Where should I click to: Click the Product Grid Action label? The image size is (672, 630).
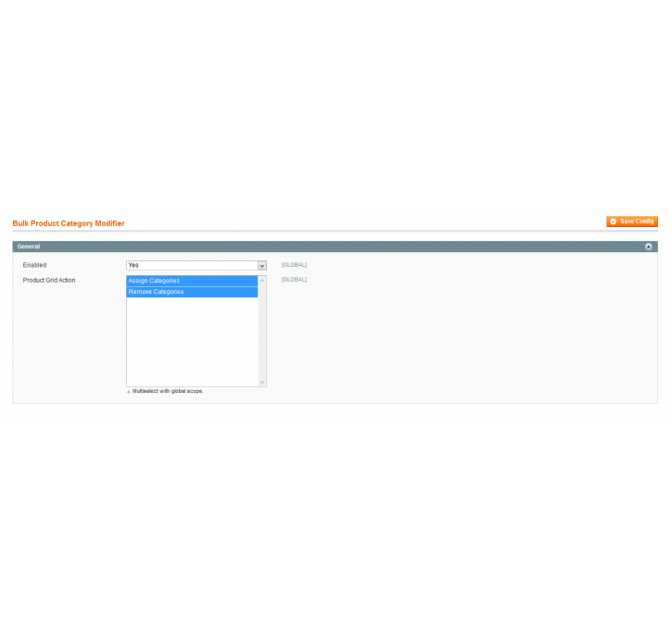click(49, 280)
